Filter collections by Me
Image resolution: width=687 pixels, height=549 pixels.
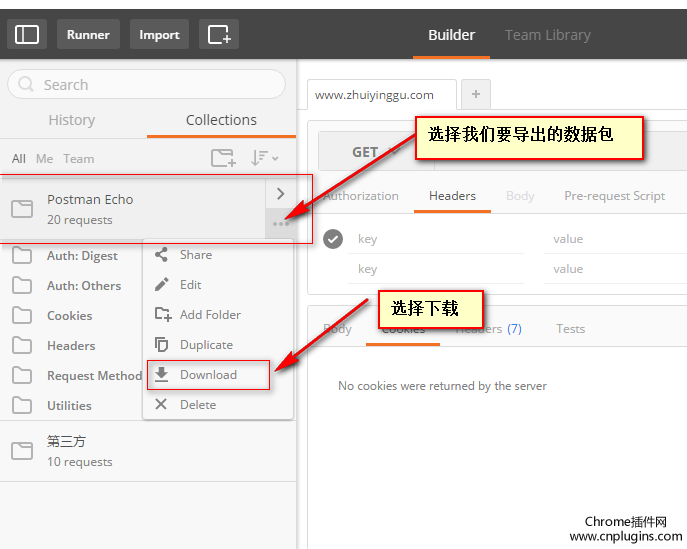coord(44,159)
